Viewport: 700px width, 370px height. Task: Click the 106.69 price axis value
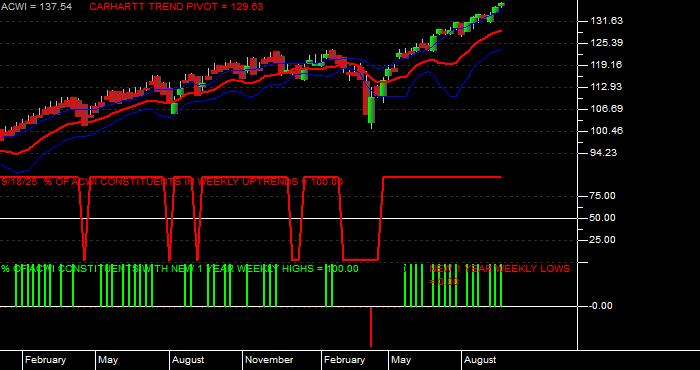[606, 108]
